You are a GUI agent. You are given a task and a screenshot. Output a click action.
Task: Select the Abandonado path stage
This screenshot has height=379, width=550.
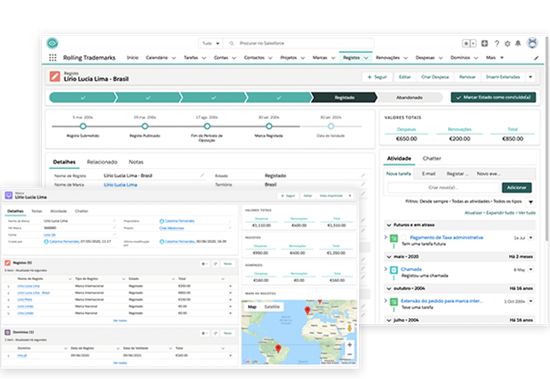409,98
